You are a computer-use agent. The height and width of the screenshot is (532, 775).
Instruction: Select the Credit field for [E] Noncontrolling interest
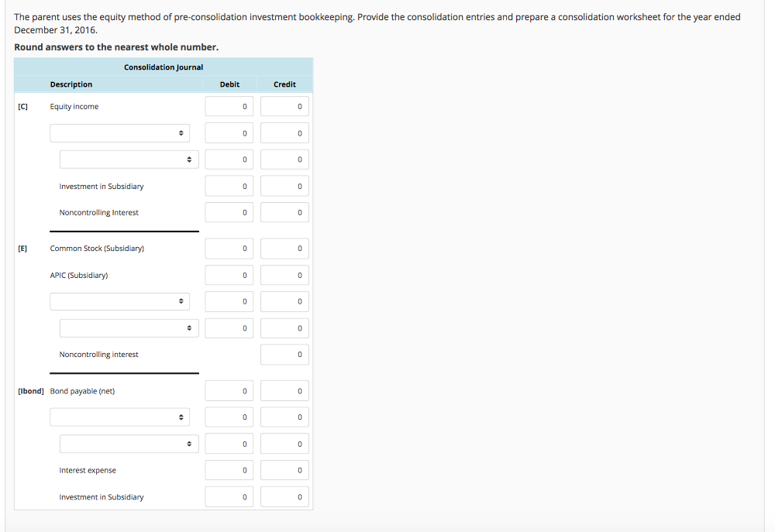(x=284, y=355)
